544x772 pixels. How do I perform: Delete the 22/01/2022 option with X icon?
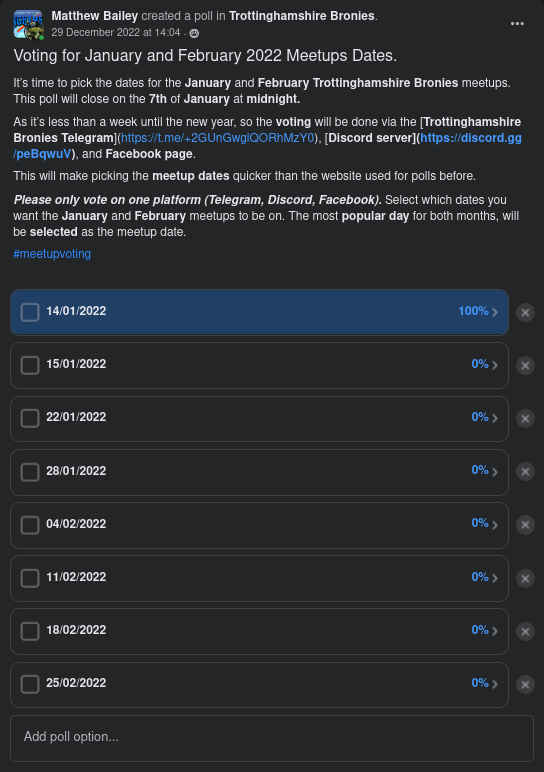coord(525,418)
